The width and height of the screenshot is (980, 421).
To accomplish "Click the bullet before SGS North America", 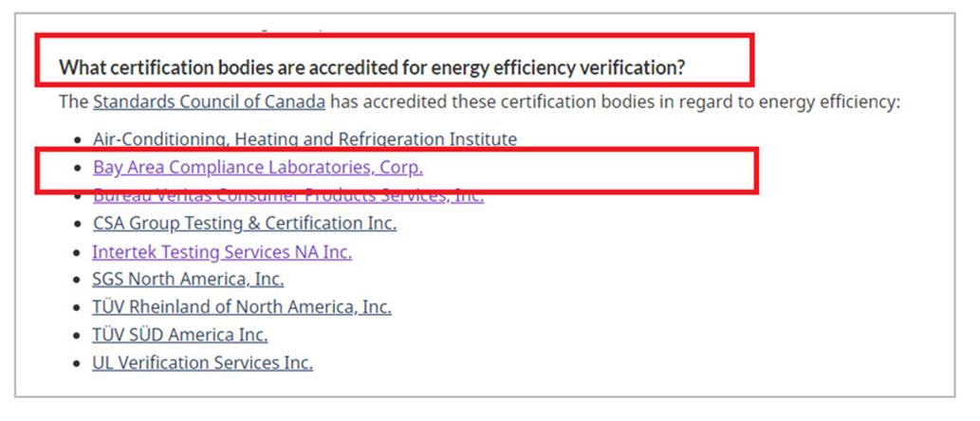I will point(78,280).
